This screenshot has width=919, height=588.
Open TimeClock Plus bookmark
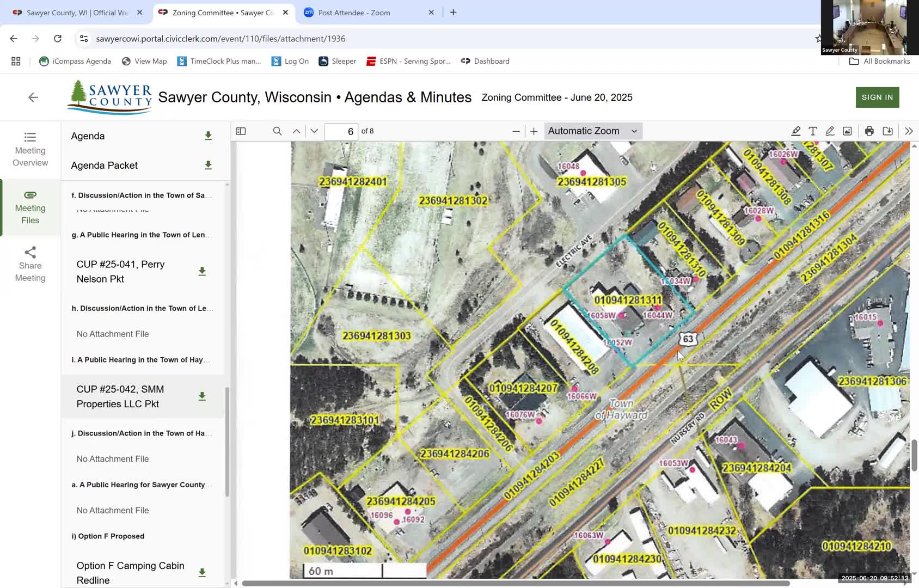pos(219,61)
